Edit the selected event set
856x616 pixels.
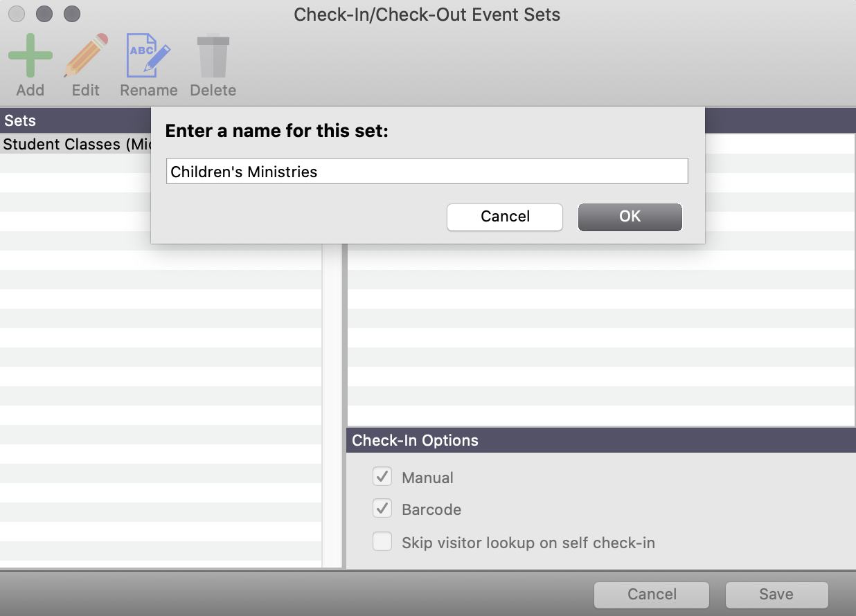click(84, 62)
